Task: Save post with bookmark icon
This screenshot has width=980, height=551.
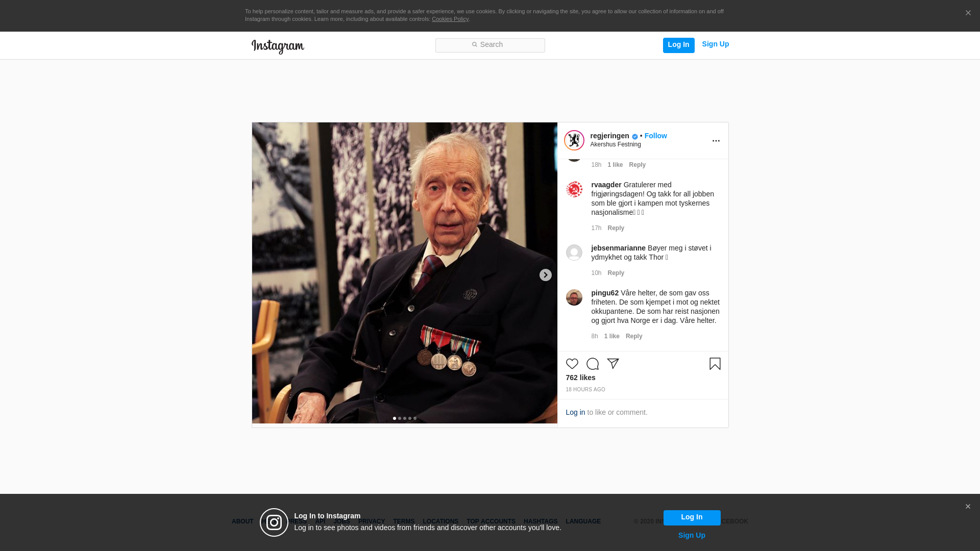Action: tap(715, 364)
